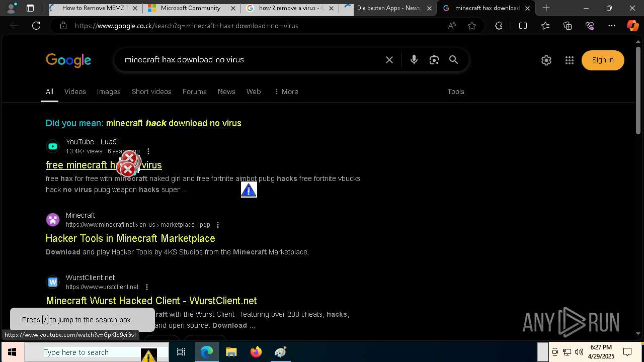Image resolution: width=644 pixels, height=362 pixels.
Task: Open Google apps grid
Action: pyautogui.click(x=570, y=60)
